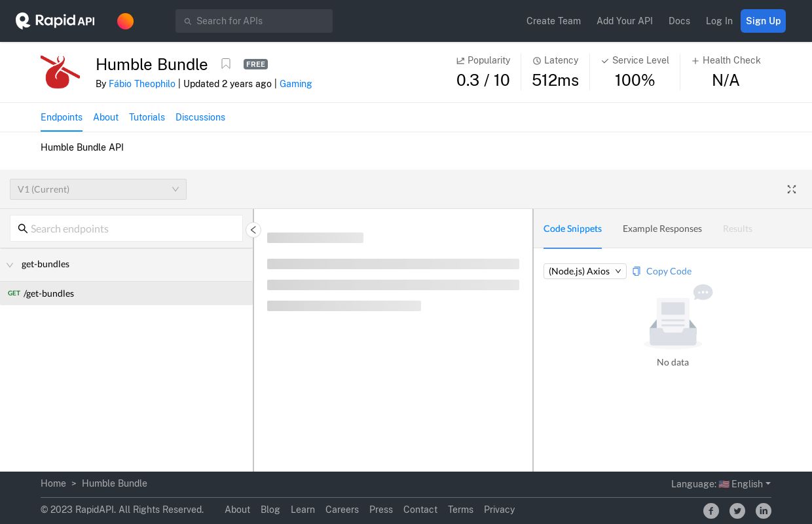Click the copy icon beside Copy Code
The height and width of the screenshot is (524, 812).
coord(637,271)
